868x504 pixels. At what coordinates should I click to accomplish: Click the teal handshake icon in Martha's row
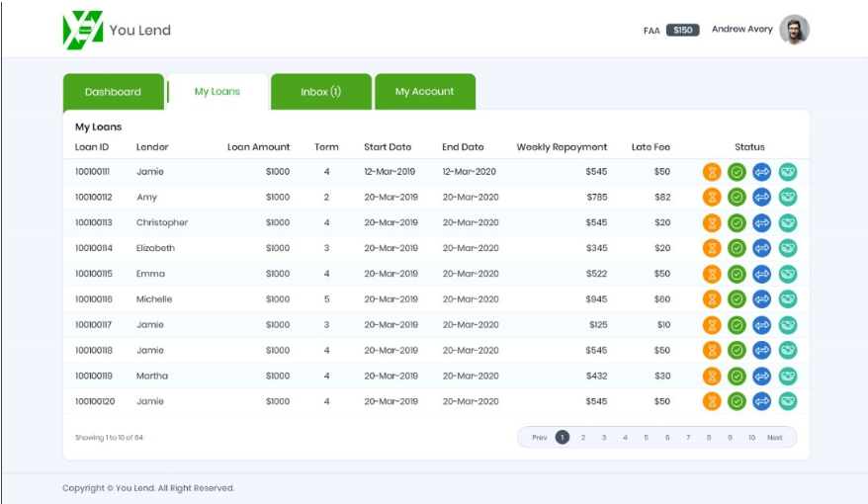(787, 377)
